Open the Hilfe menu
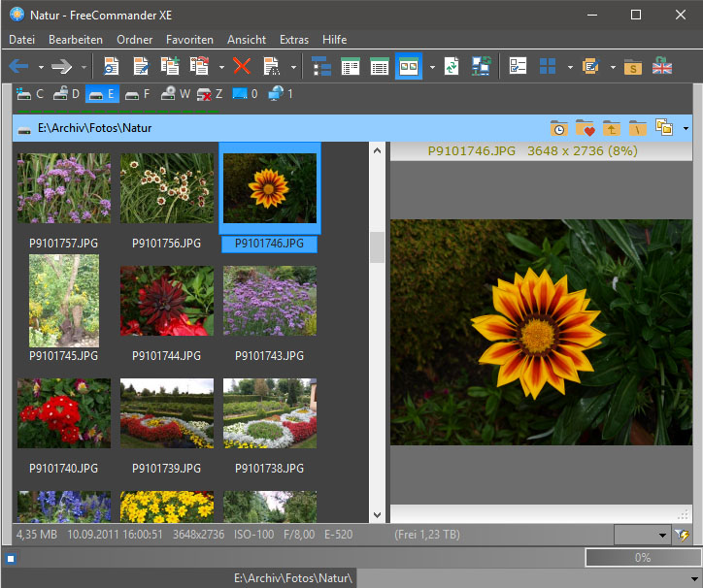Screen dimensions: 703x588 pos(334,40)
